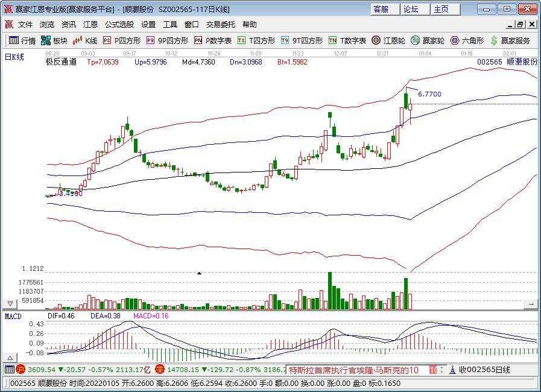Click the app title bar logo icon
541x392 pixels.
[8, 9]
